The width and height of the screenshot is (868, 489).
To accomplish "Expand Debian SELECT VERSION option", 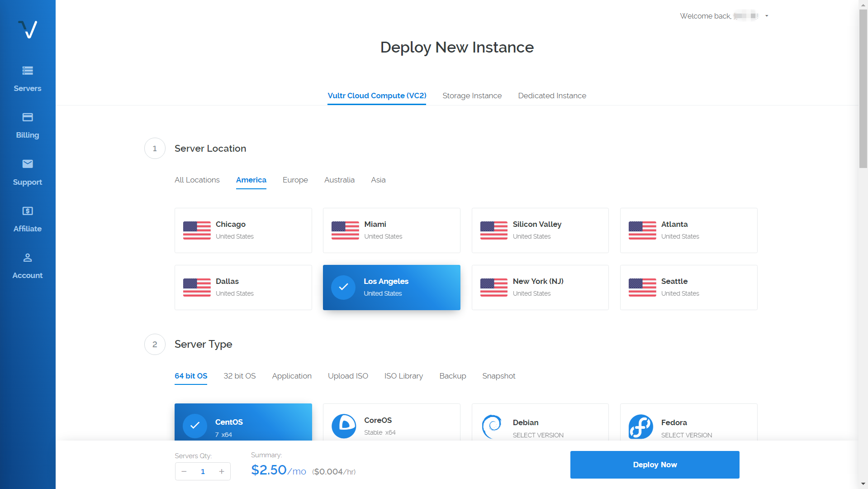I will [538, 435].
